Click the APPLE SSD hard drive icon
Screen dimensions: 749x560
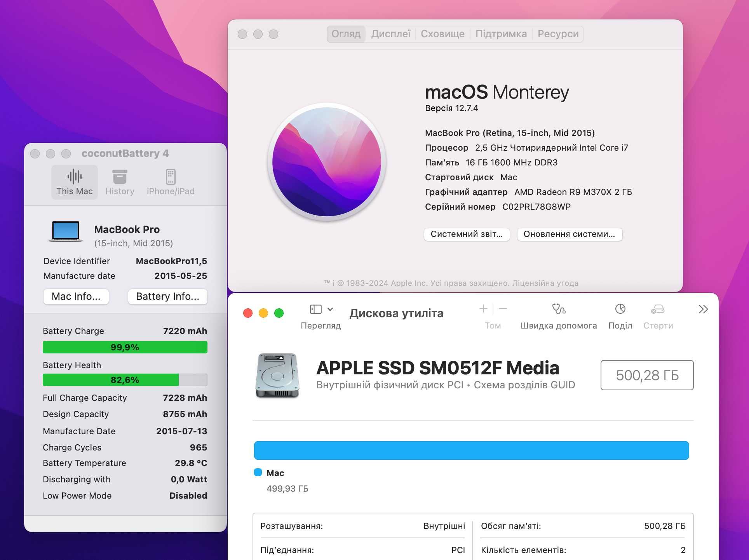pos(277,375)
